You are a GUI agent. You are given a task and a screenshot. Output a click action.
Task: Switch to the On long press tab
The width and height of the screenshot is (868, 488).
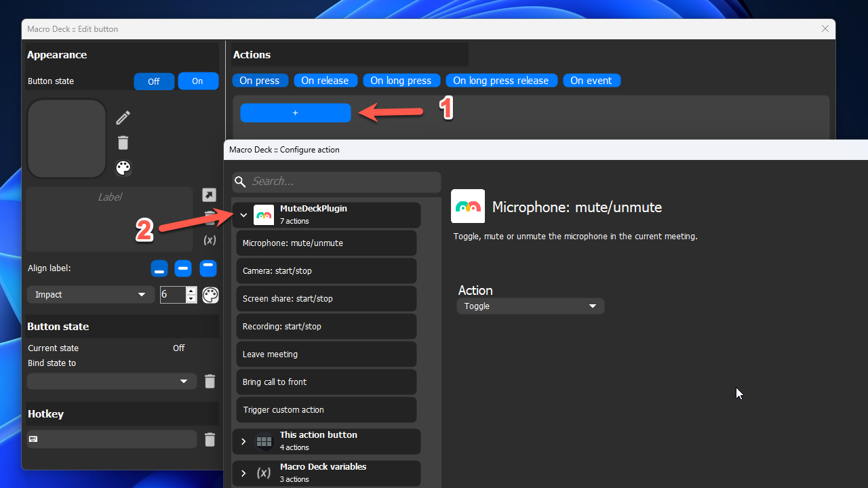coord(401,81)
